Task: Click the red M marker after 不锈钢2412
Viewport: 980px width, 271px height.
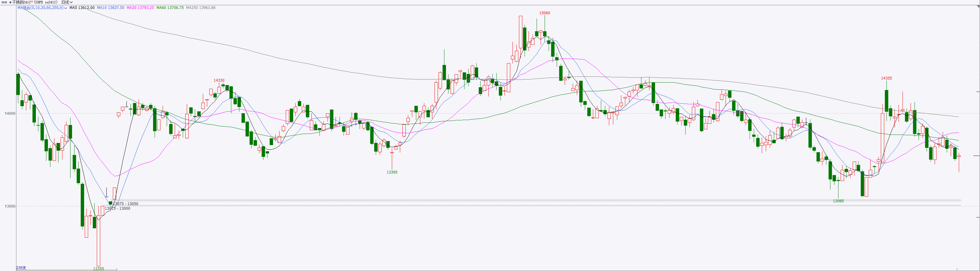Action: (x=32, y=2)
